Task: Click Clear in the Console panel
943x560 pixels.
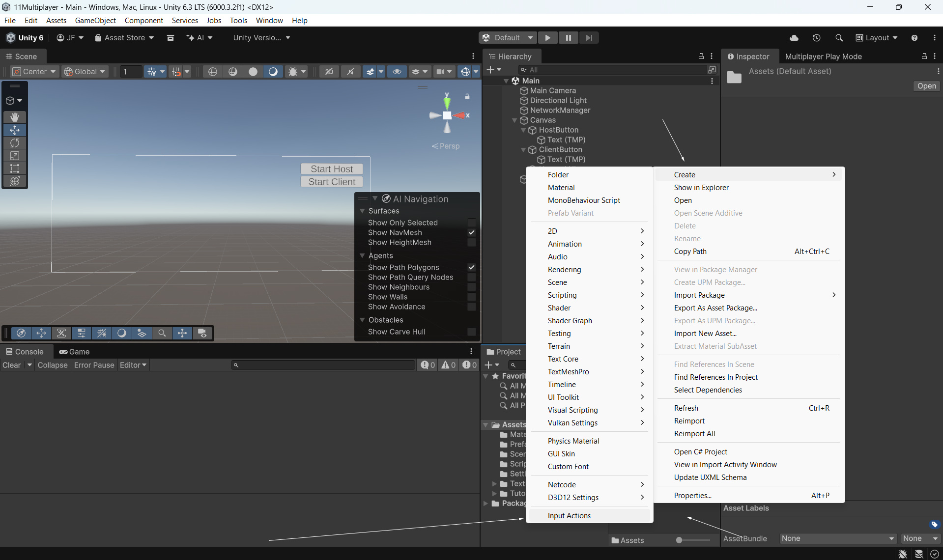Action: coord(12,365)
